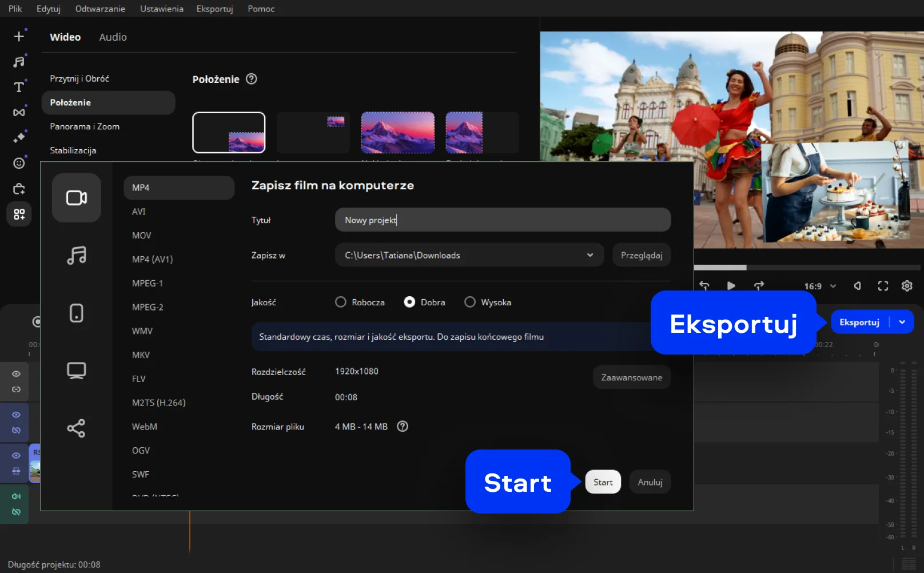924x573 pixels.
Task: Expand the Eksportuj button arrow menu
Action: [902, 322]
